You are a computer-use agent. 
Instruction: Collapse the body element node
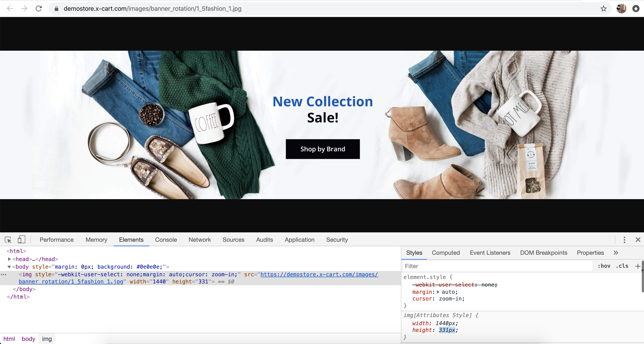point(9,267)
